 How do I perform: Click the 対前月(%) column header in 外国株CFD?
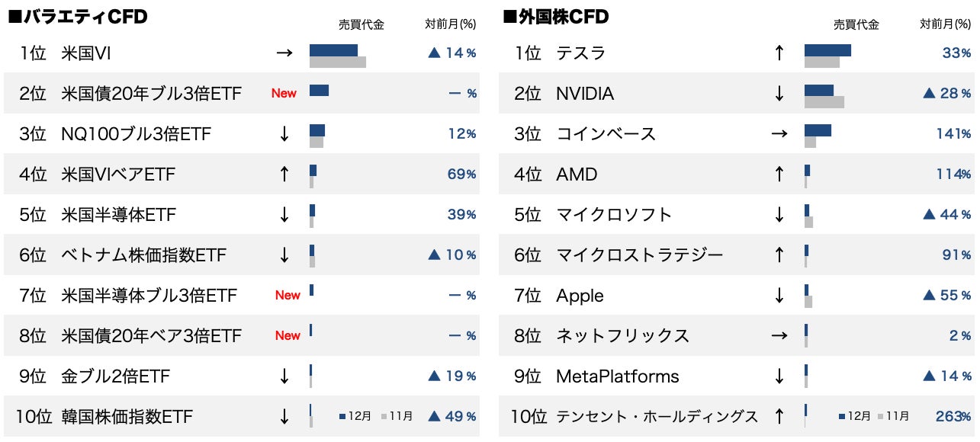[x=946, y=24]
